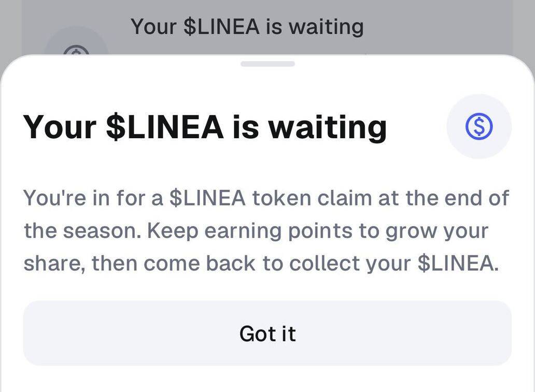Click "token claim" in the description
The image size is (535, 392).
[304, 198]
